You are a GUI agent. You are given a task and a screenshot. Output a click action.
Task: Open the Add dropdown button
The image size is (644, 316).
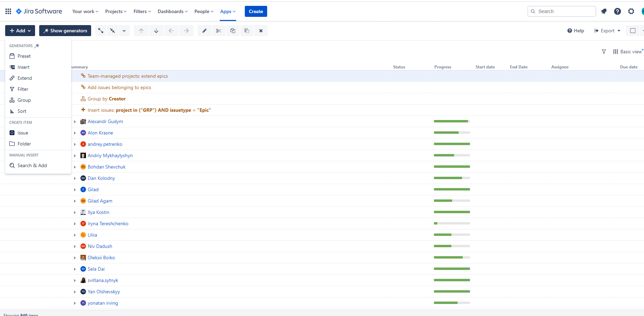(x=20, y=31)
